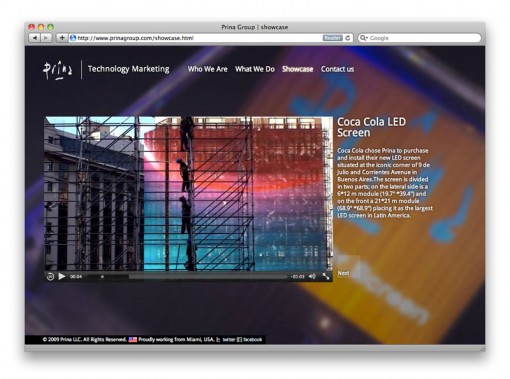This screenshot has height=379, width=510.
Task: Reload the page with the refresh icon
Action: [x=348, y=38]
